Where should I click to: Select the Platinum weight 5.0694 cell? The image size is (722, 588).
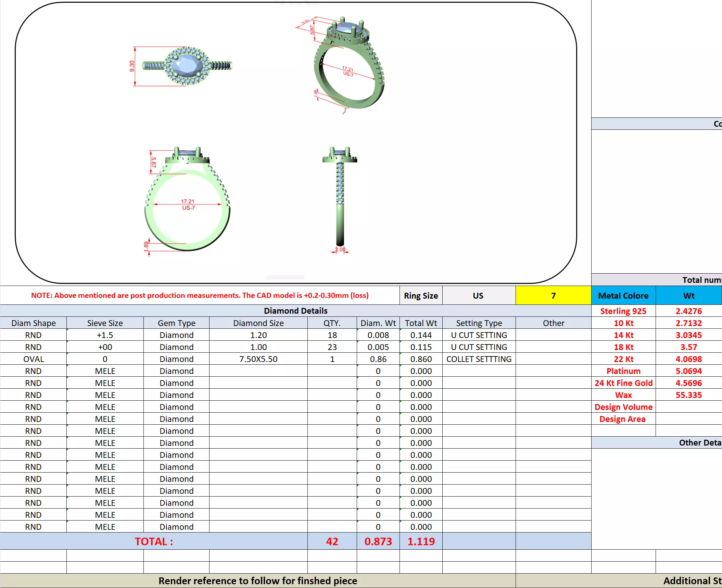688,371
